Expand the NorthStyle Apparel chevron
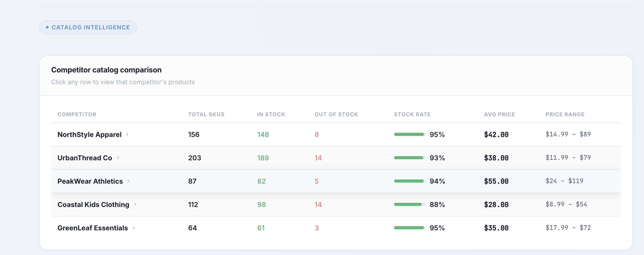 click(x=128, y=134)
